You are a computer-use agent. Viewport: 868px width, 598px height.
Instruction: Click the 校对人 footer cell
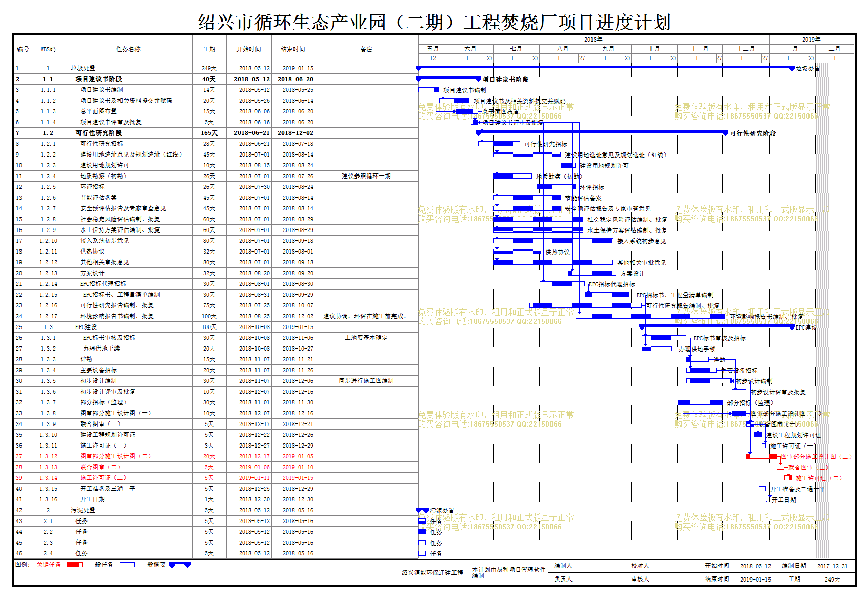[x=640, y=566]
